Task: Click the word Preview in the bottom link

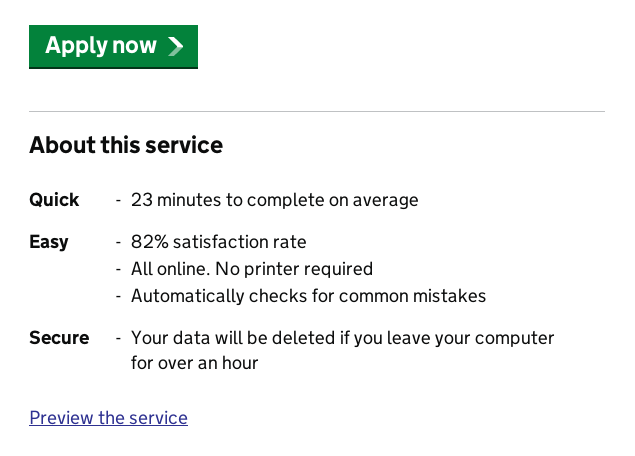Action: click(62, 418)
